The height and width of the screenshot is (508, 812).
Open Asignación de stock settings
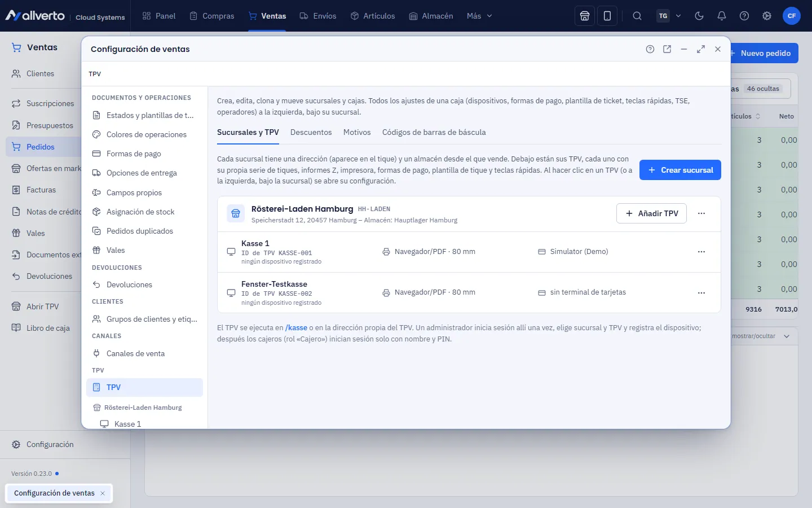(144, 212)
